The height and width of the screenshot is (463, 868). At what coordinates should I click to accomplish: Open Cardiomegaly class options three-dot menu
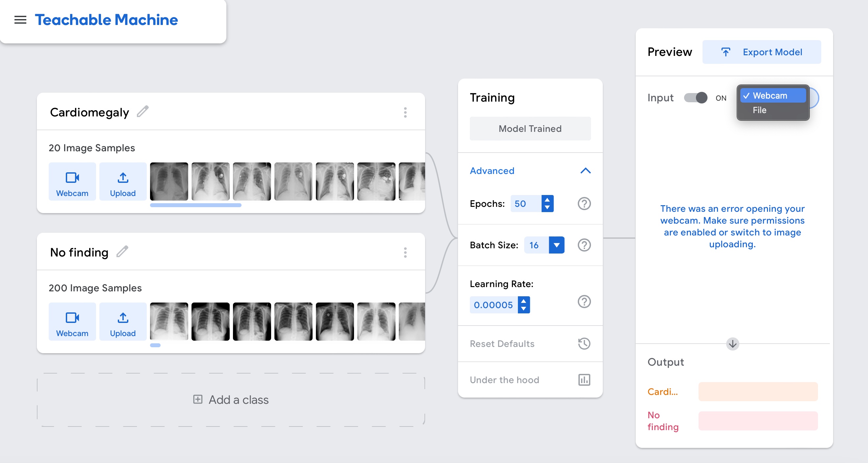[x=405, y=112]
